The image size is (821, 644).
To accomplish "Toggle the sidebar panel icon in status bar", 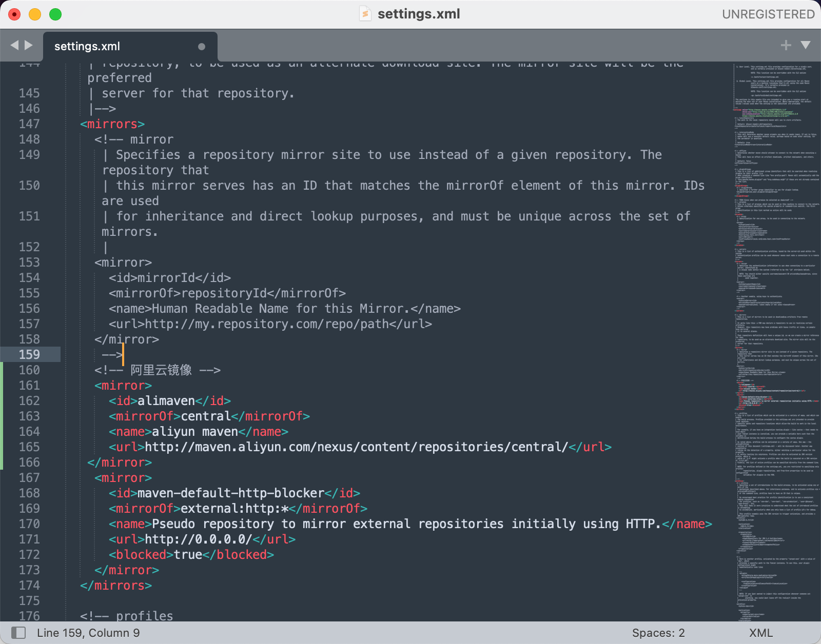I will (x=18, y=633).
